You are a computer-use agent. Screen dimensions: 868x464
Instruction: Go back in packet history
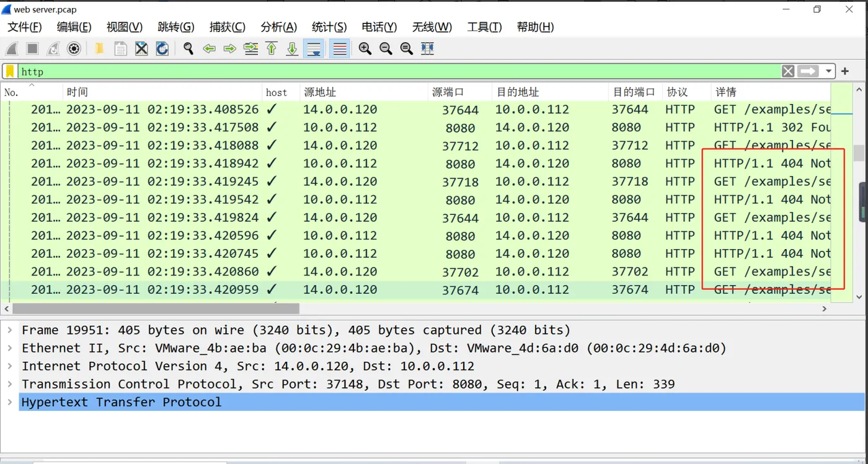click(x=209, y=48)
